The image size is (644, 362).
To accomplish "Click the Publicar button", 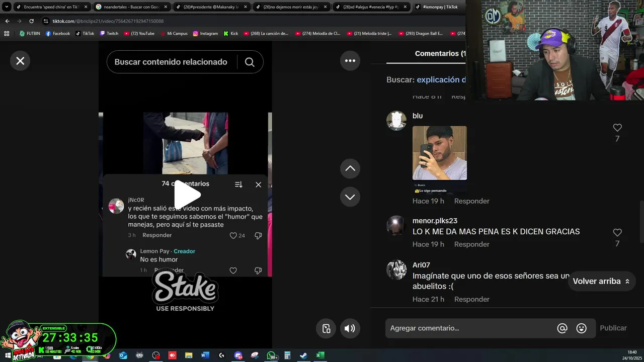I will click(613, 328).
